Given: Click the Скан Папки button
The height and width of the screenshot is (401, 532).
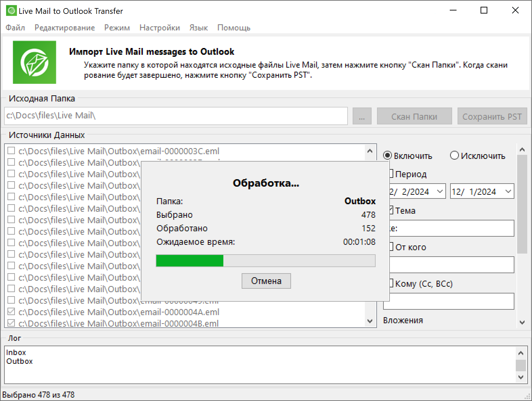Looking at the screenshot, I should 414,116.
